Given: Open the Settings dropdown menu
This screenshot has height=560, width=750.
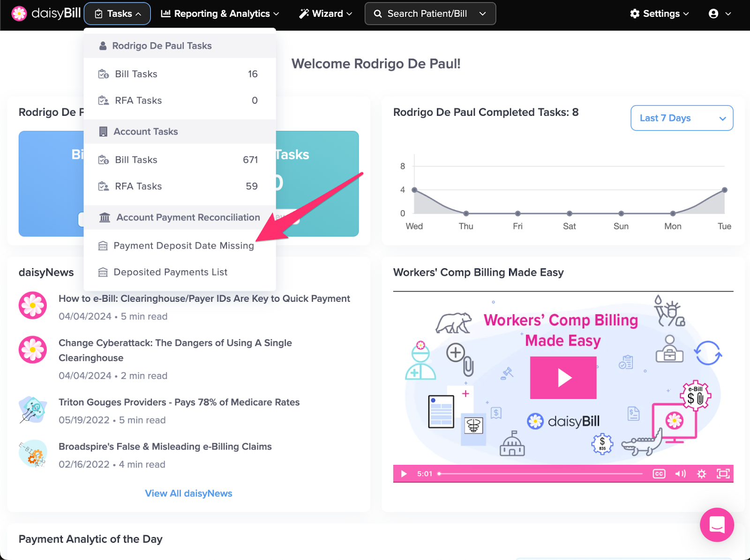Looking at the screenshot, I should [660, 14].
